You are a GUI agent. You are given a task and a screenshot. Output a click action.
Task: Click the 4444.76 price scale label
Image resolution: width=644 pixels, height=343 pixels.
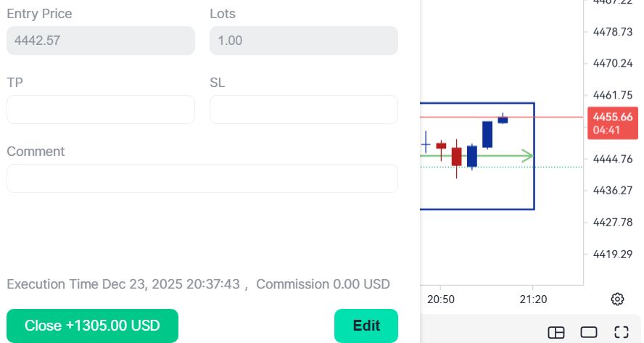point(613,159)
